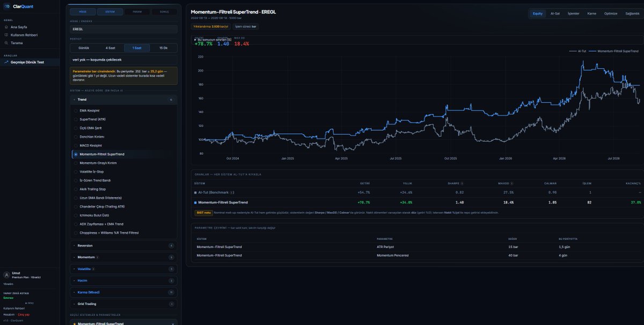The height and width of the screenshot is (325, 644).
Task: Expand the Reversion systems group
Action: coord(123,245)
